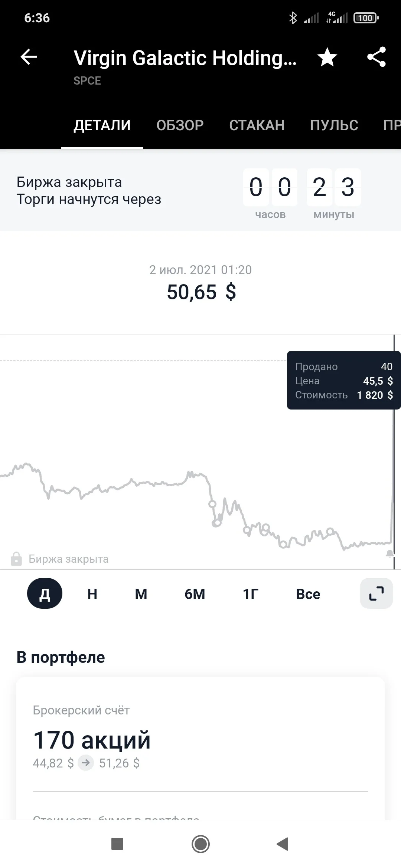Switch to the СТАКАН tab

click(257, 125)
